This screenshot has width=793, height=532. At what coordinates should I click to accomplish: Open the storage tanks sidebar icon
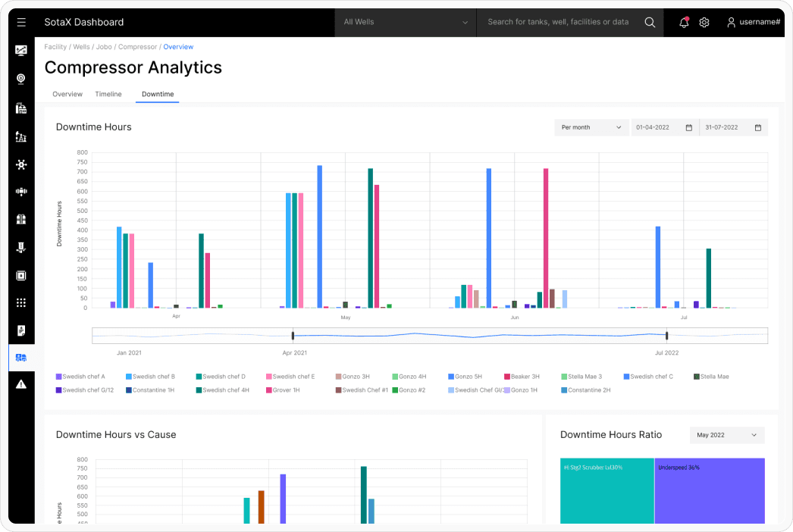[21, 219]
